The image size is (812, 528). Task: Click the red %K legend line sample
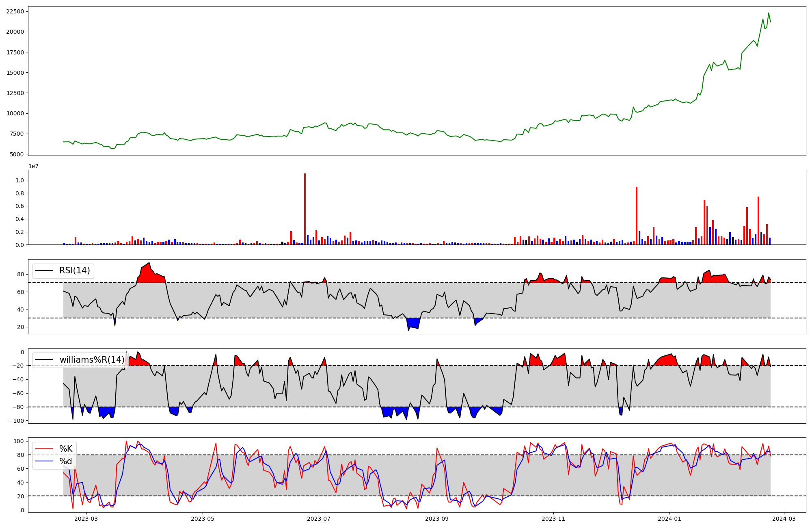coord(45,449)
